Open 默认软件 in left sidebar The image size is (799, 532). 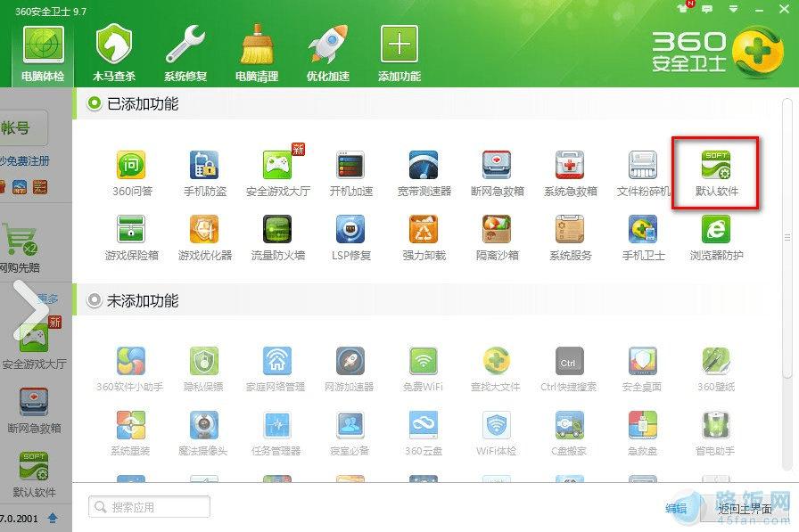click(34, 474)
